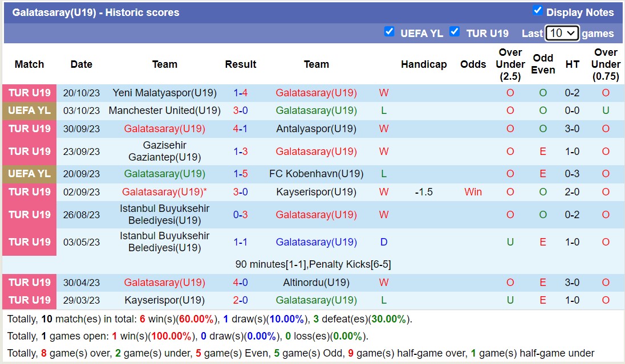Screen dimensions: 625x364
Task: Uncheck the UEFA YL filter checkbox
Action: click(x=389, y=32)
